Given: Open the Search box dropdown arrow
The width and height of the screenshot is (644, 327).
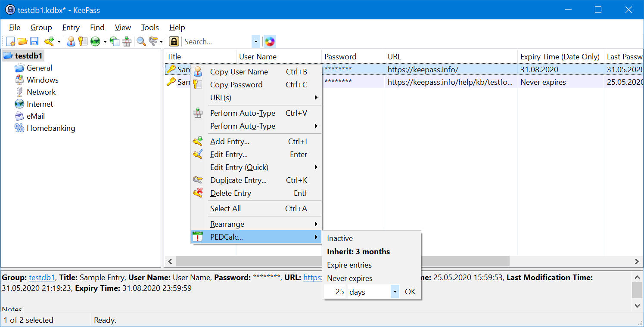Looking at the screenshot, I should 256,42.
